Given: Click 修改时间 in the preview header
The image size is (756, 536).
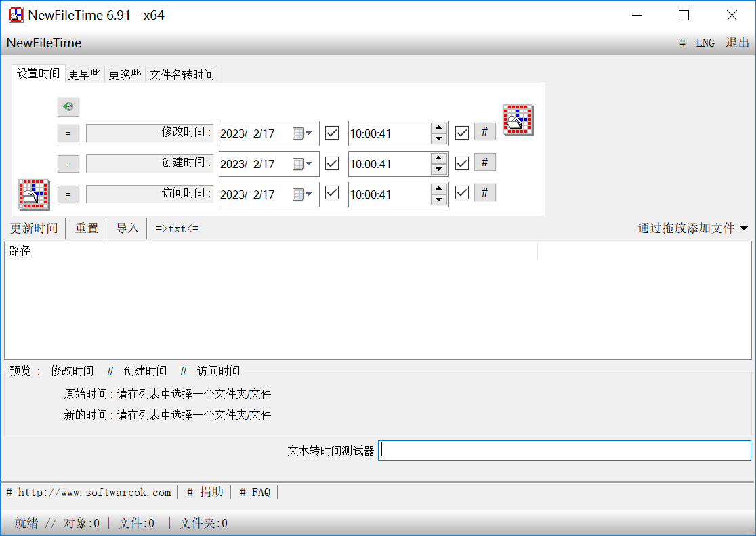Looking at the screenshot, I should point(72,371).
